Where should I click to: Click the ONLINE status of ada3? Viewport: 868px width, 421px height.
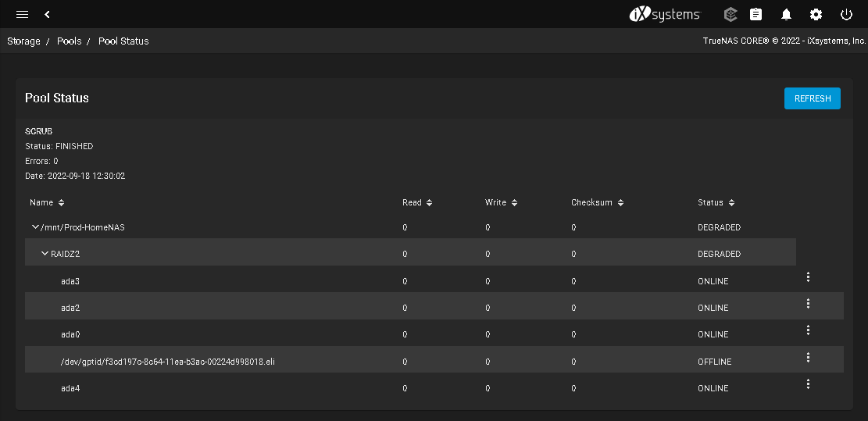tap(713, 281)
